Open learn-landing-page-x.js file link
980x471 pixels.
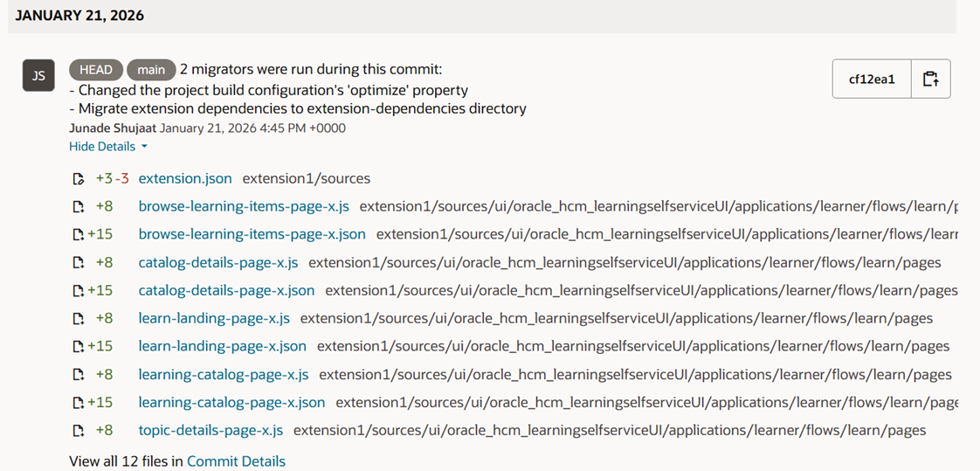tap(214, 319)
